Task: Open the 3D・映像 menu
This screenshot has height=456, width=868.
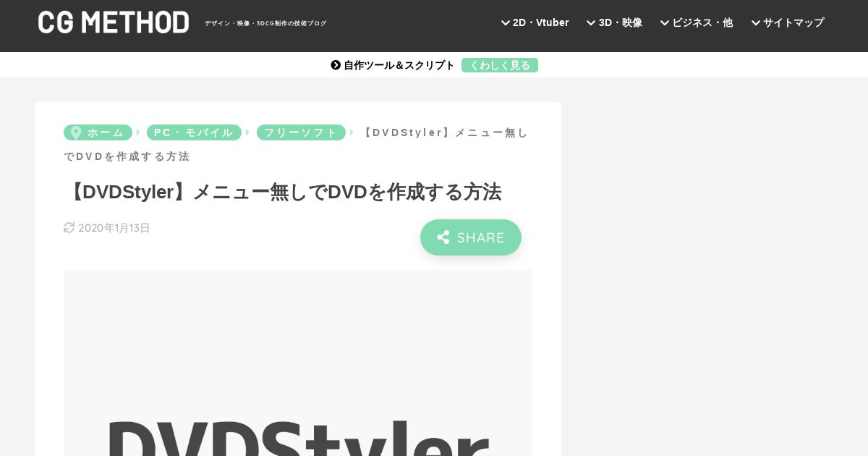Action: coord(614,22)
